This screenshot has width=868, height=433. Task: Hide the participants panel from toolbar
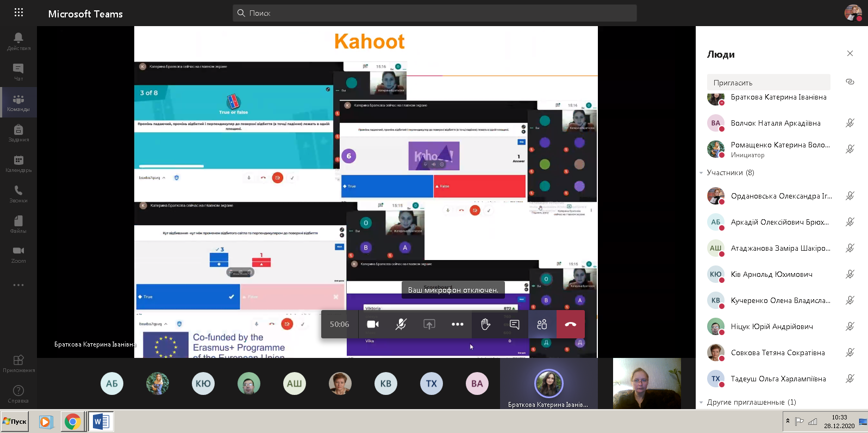542,324
